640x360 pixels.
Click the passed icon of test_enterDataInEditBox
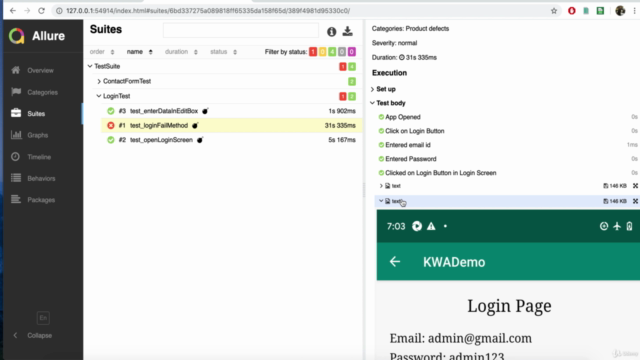click(x=111, y=111)
